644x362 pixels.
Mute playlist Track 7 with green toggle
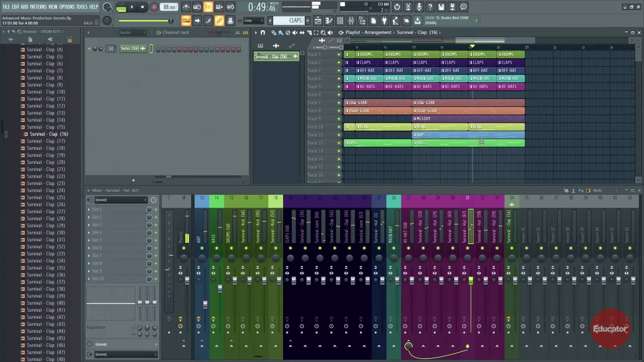[x=339, y=103]
